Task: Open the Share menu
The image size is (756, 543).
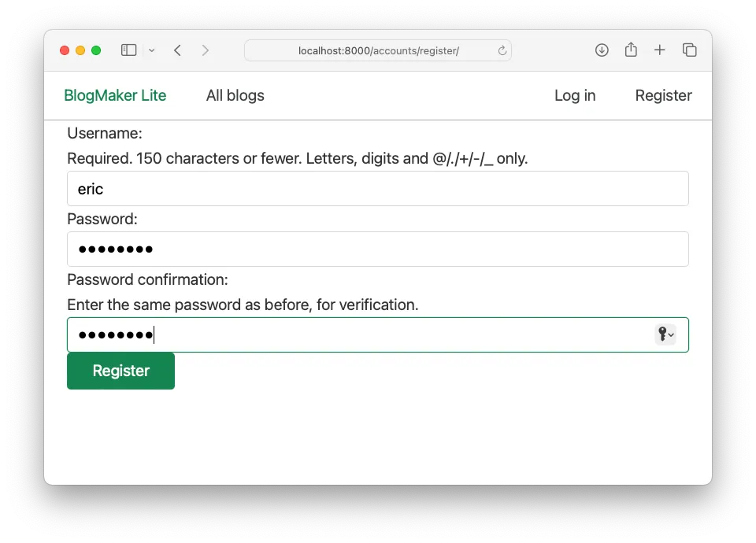Action: [631, 50]
